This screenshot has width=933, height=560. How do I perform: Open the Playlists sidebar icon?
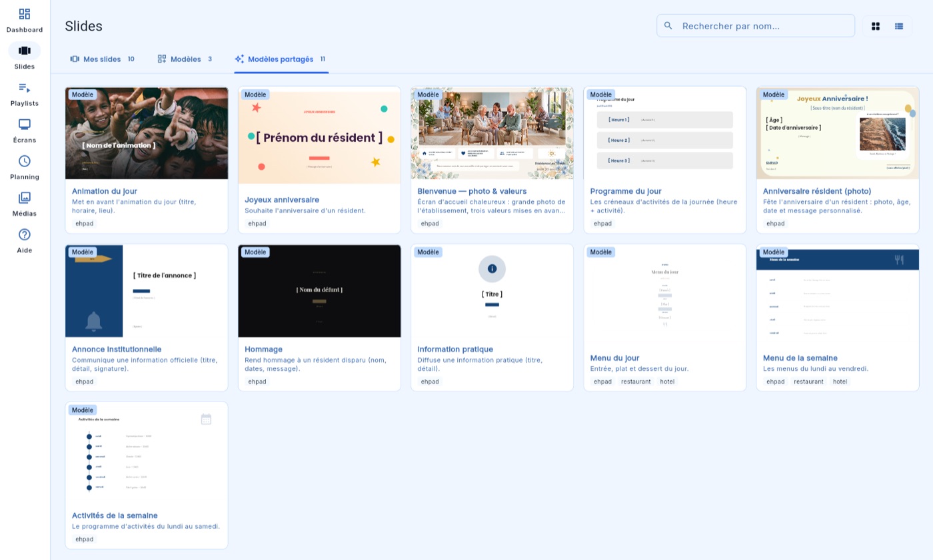coord(25,87)
